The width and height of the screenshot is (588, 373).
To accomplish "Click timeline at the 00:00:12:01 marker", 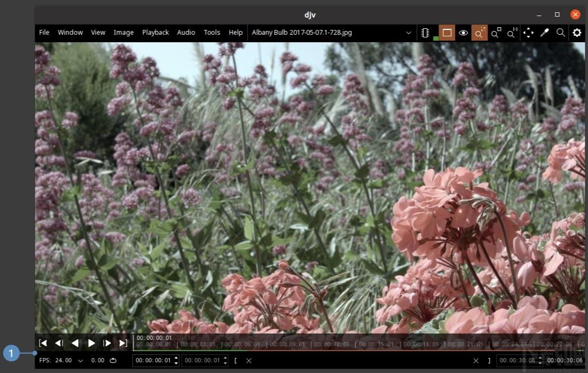I will 332,344.
